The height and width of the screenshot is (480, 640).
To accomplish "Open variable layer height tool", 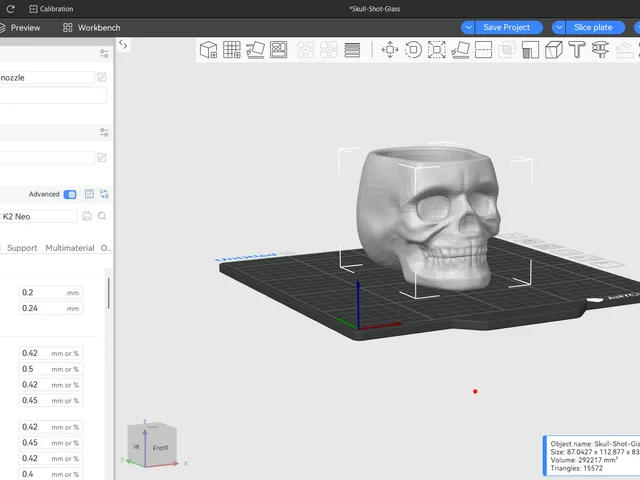I will tap(352, 50).
